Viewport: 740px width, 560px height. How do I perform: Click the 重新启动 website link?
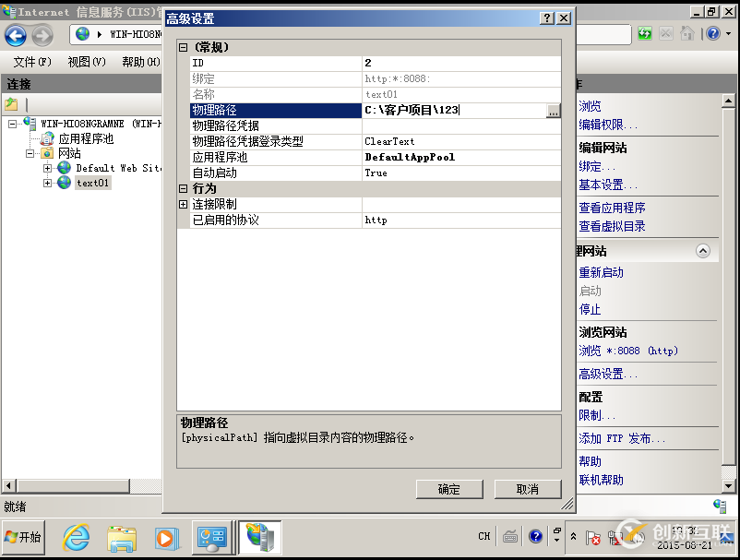602,273
